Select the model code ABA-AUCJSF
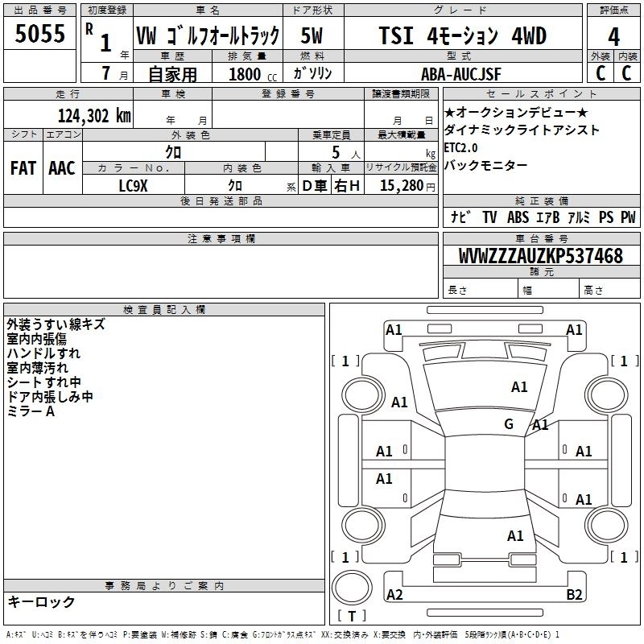 point(461,74)
